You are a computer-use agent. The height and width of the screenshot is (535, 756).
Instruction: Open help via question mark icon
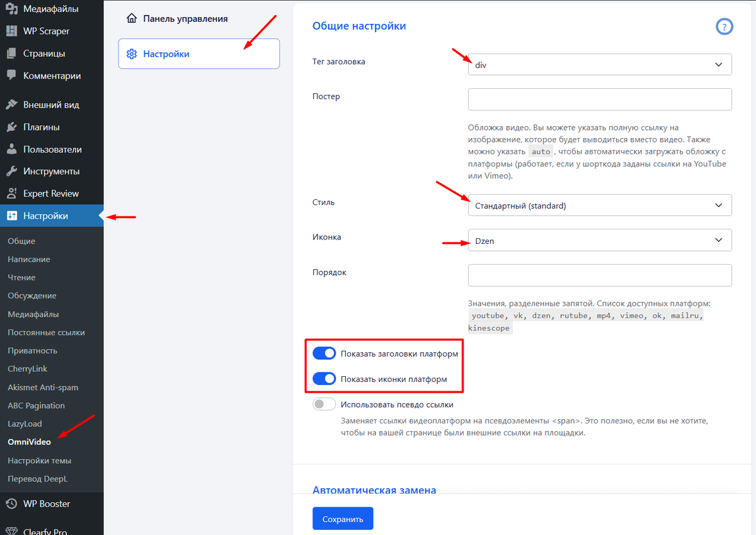click(x=724, y=26)
